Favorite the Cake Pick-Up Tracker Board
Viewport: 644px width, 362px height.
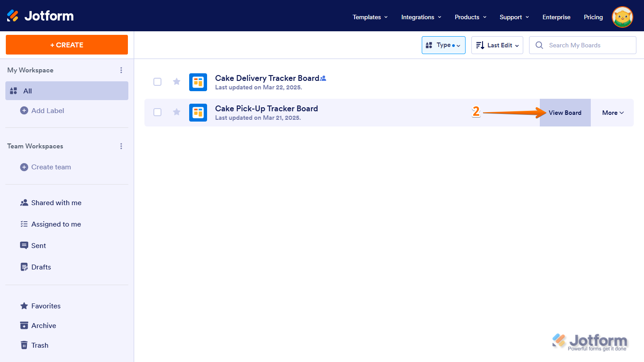pos(177,112)
